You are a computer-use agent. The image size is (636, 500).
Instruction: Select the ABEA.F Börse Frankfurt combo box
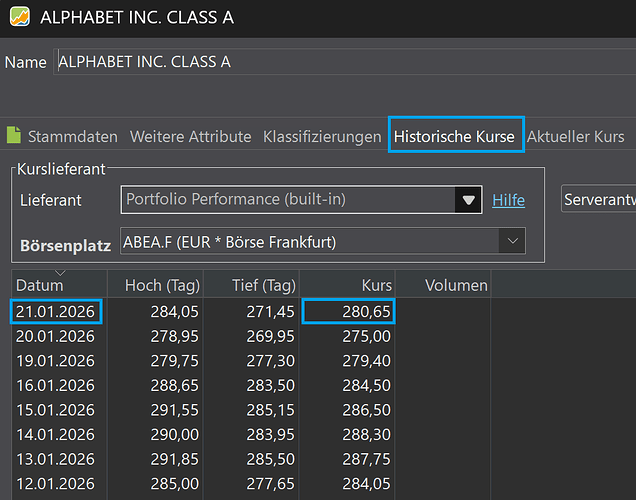click(323, 241)
